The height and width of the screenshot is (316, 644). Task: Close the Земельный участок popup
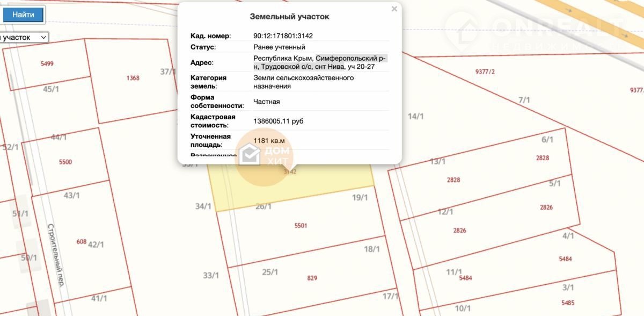click(x=394, y=9)
